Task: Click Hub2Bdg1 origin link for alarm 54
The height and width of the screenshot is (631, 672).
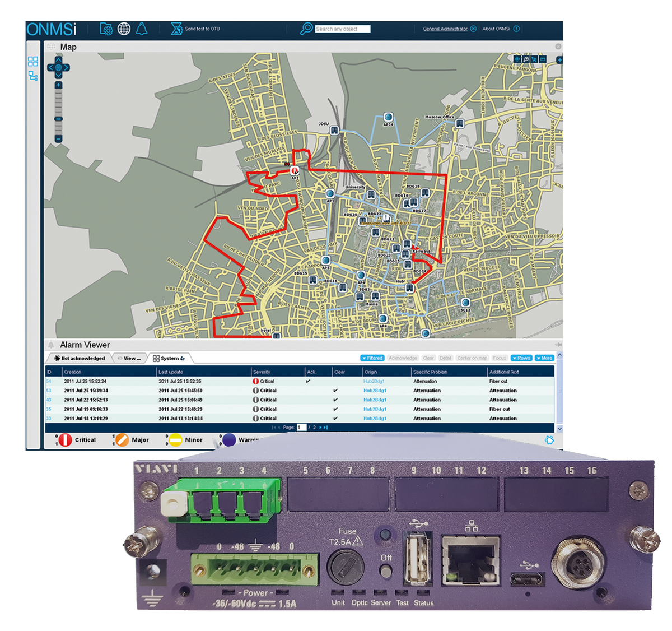Action: click(x=374, y=381)
